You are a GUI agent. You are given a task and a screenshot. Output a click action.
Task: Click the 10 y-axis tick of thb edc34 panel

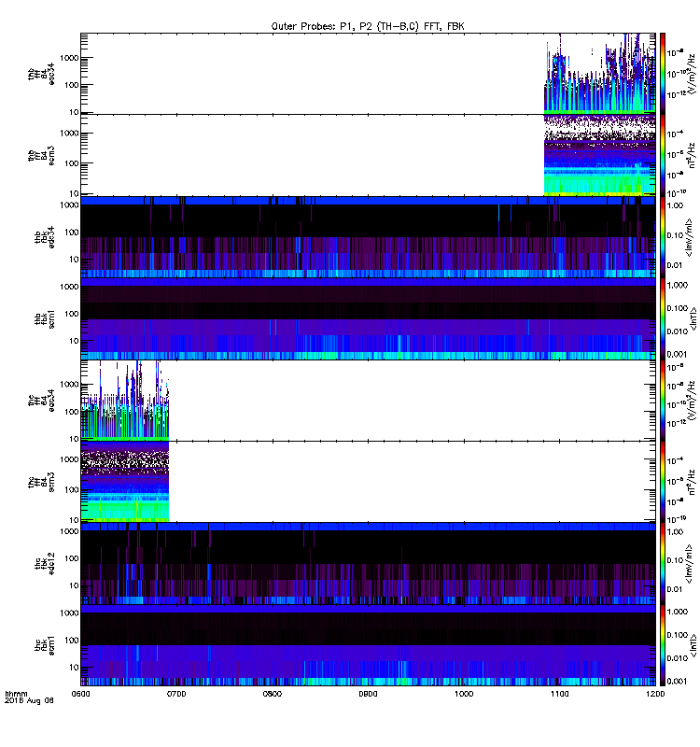74,260
